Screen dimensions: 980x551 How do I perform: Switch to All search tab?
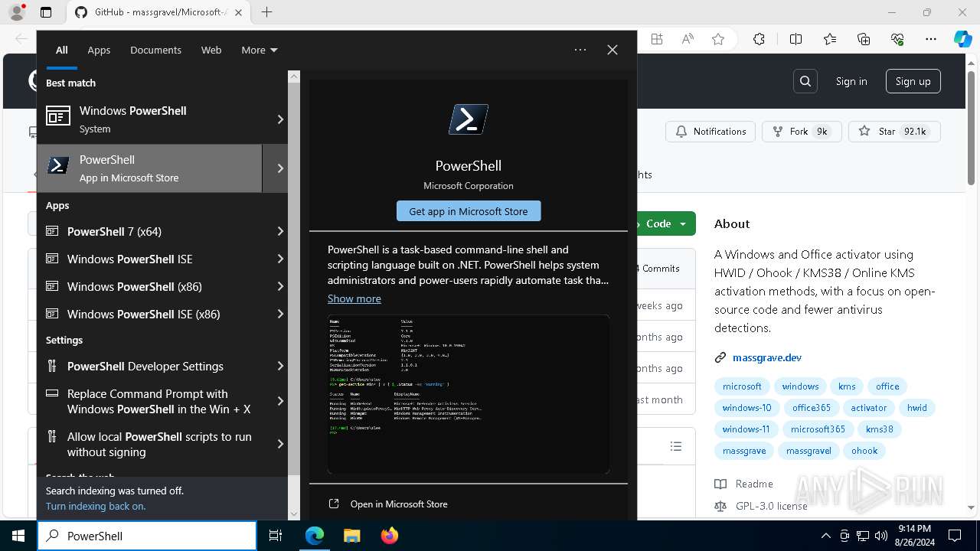click(61, 50)
